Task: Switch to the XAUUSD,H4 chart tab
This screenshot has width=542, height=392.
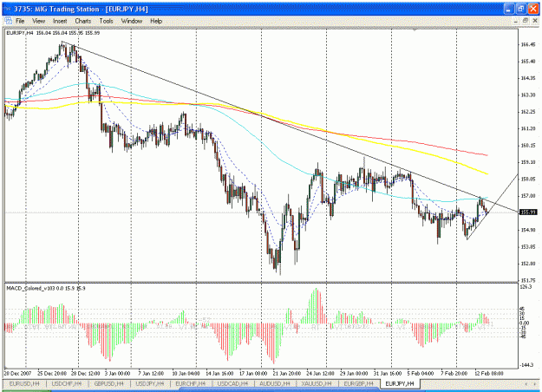Action: (x=317, y=383)
